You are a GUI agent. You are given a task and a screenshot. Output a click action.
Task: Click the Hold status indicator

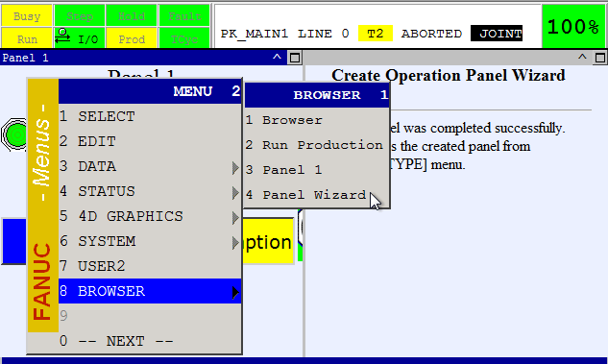pyautogui.click(x=132, y=15)
